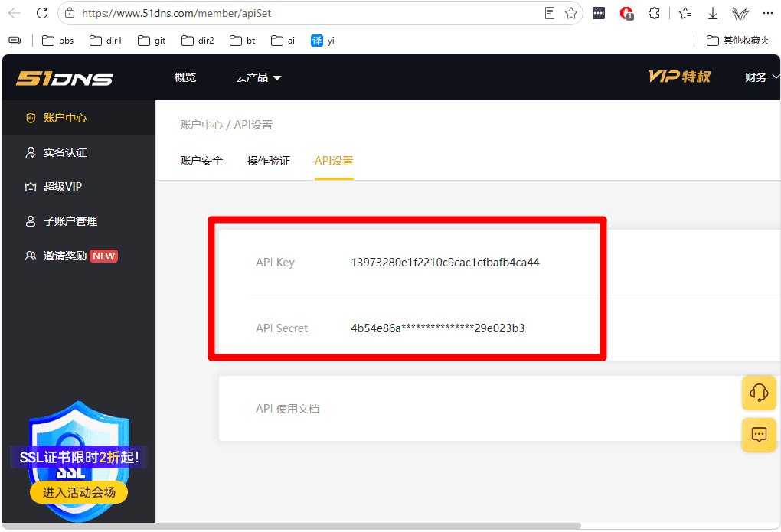The height and width of the screenshot is (532, 781).
Task: Open headset customer service widget
Action: click(x=759, y=393)
